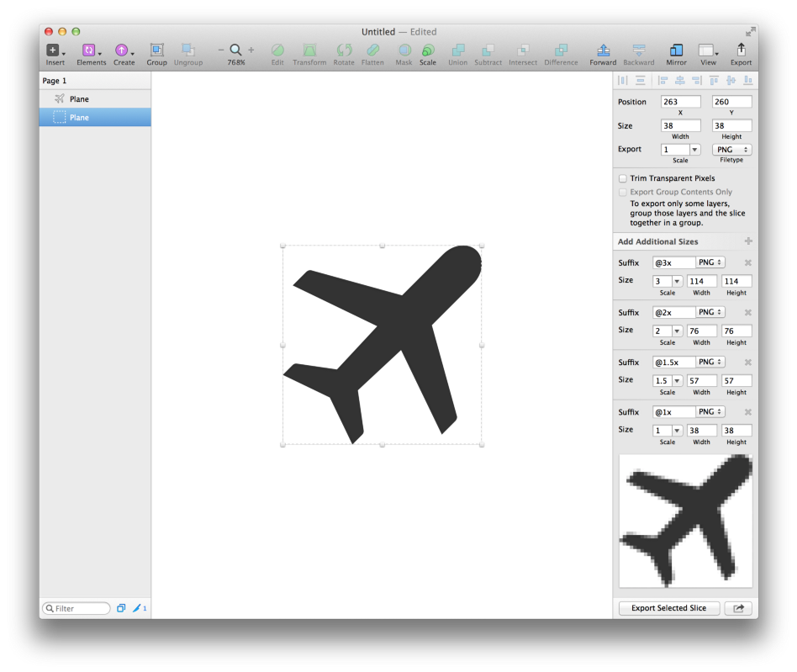Click the Page 1 header

coord(95,80)
